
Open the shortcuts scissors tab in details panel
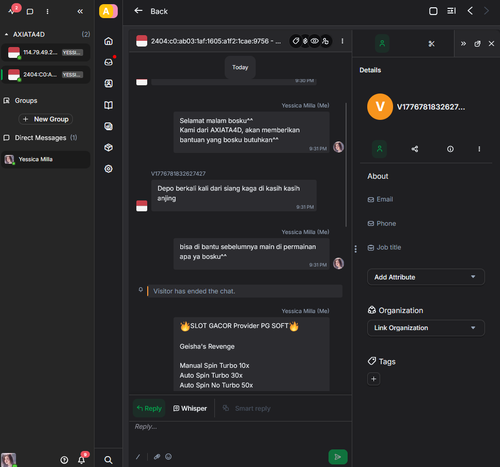(x=431, y=44)
